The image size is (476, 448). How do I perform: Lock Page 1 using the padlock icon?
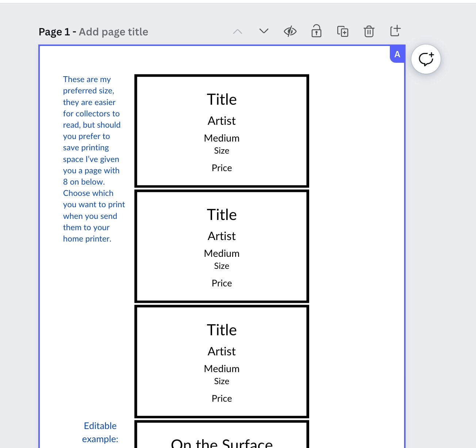(316, 31)
